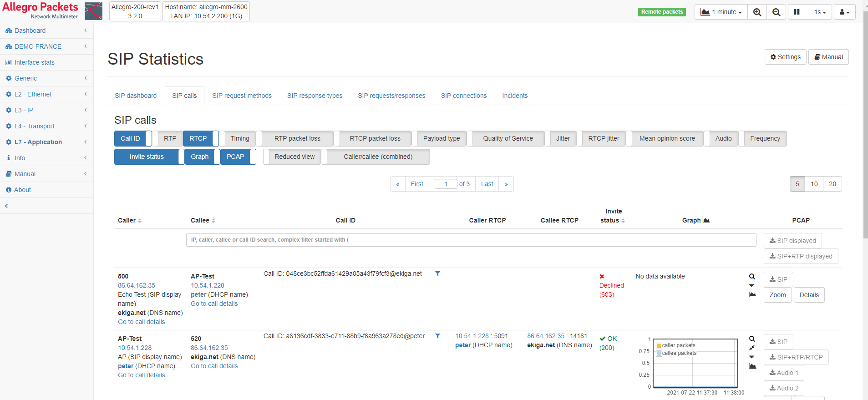Open the 1s refresh interval dropdown
This screenshot has height=400, width=868.
pyautogui.click(x=819, y=12)
